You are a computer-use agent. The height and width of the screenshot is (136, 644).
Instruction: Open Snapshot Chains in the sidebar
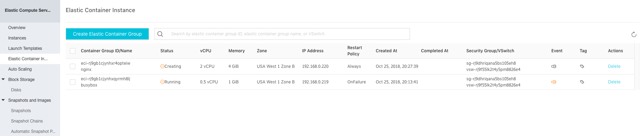[x=27, y=121]
